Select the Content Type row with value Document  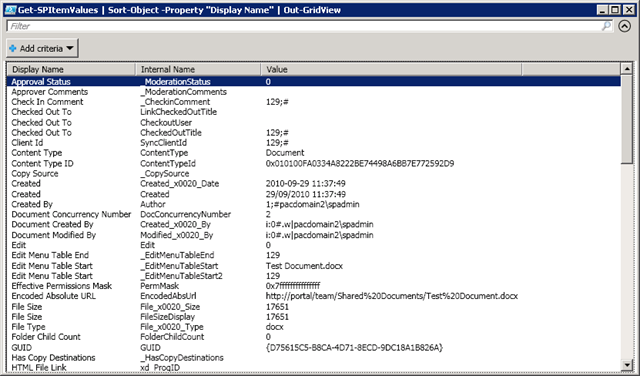[x=313, y=153]
